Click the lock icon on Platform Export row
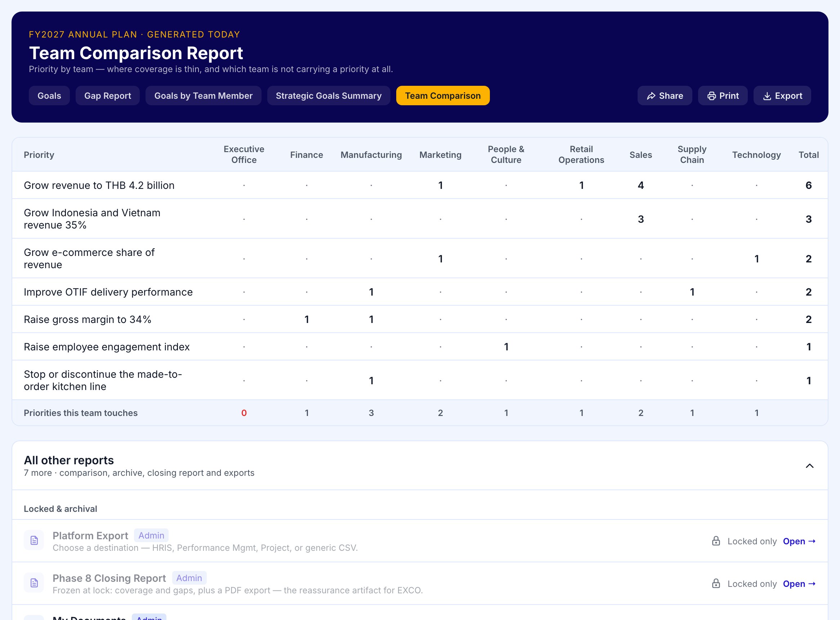Viewport: 840px width, 620px height. pos(716,541)
